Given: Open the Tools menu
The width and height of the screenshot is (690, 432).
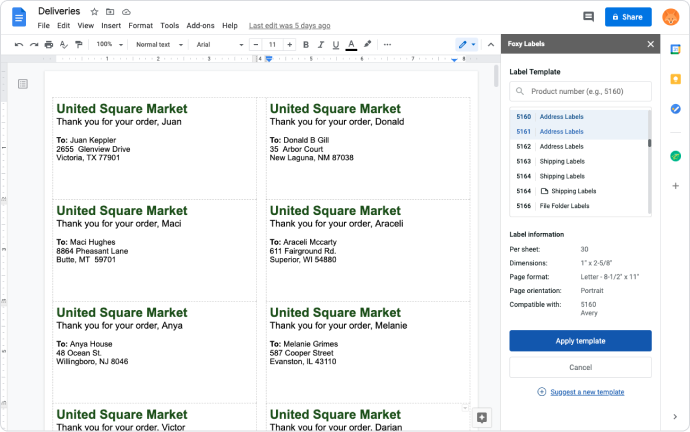Looking at the screenshot, I should point(169,26).
